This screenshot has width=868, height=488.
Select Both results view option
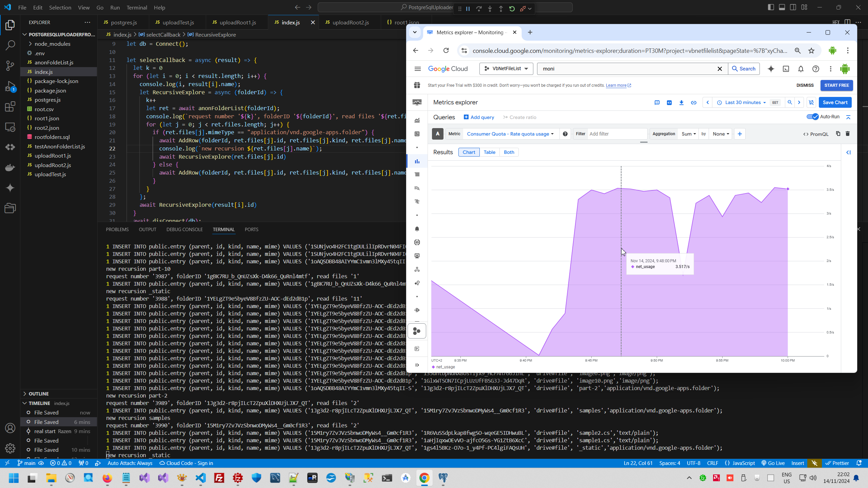[509, 152]
